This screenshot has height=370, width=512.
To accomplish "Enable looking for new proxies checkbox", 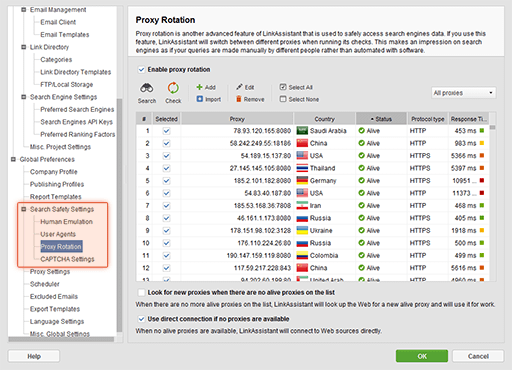I will pyautogui.click(x=141, y=292).
